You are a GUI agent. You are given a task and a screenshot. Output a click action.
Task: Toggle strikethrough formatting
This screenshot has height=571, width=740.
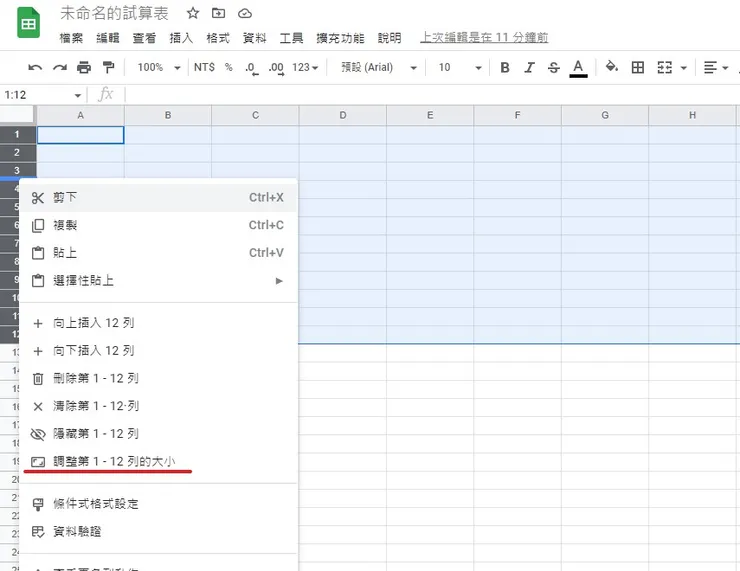(554, 67)
